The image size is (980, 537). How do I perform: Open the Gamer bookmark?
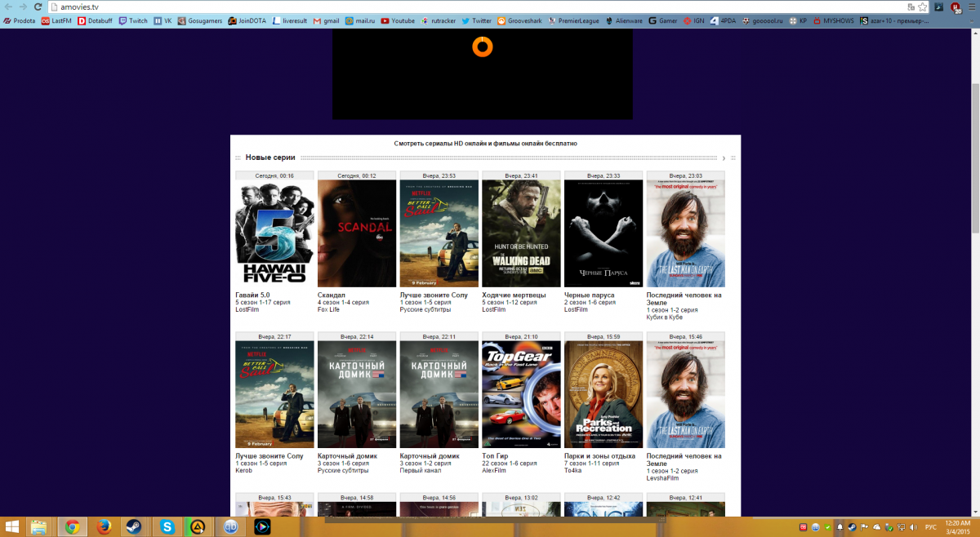tap(663, 20)
